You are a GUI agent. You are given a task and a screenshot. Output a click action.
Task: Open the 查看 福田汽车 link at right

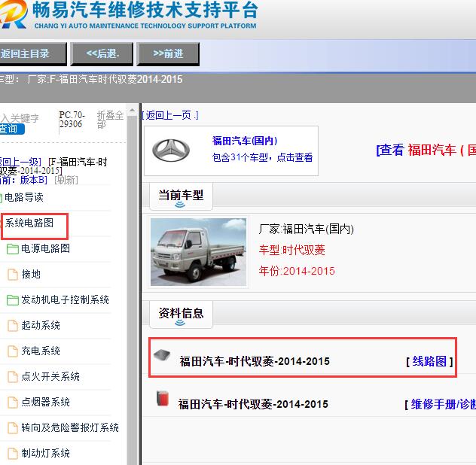pyautogui.click(x=426, y=150)
